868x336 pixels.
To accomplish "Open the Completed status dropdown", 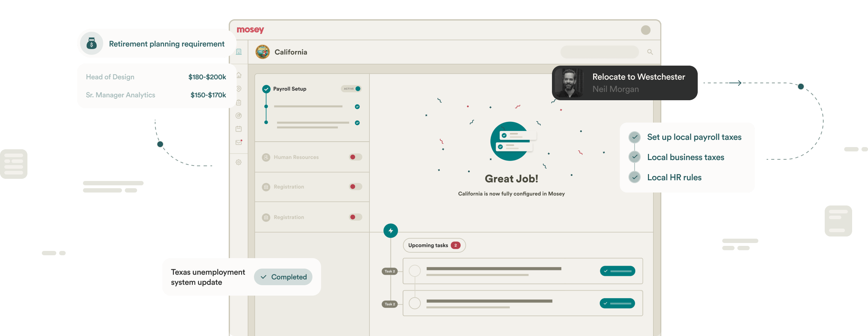I will [x=283, y=277].
